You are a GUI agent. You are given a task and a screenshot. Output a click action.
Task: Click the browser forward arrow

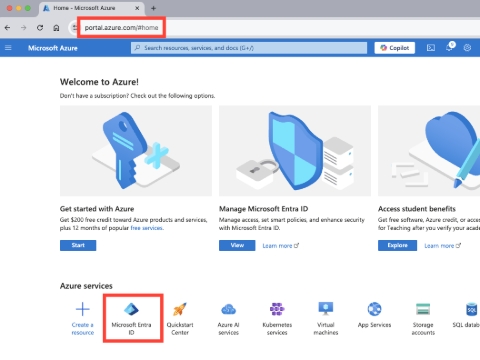pyautogui.click(x=23, y=28)
